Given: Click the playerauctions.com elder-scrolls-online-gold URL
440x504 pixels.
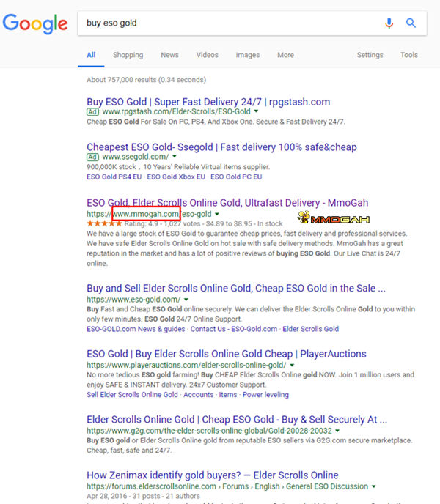Looking at the screenshot, I should (186, 365).
